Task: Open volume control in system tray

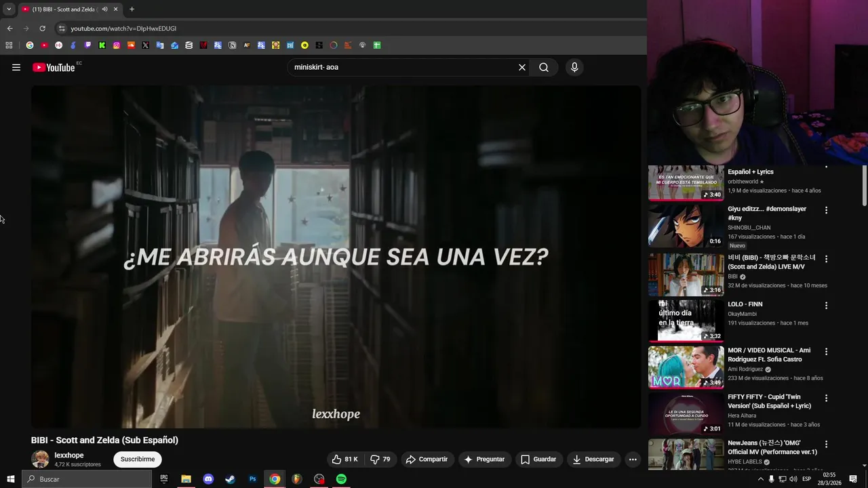Action: pyautogui.click(x=793, y=479)
